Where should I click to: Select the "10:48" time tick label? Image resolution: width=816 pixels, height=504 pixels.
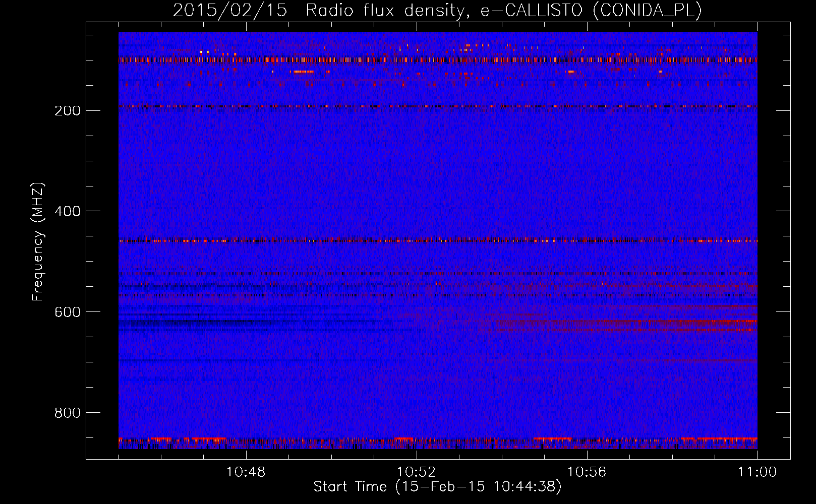pos(246,472)
